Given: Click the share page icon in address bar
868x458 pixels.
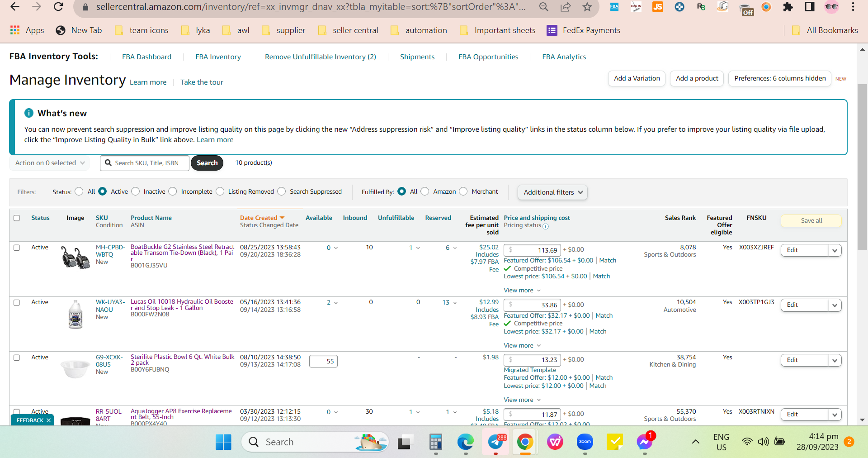Looking at the screenshot, I should click(566, 7).
